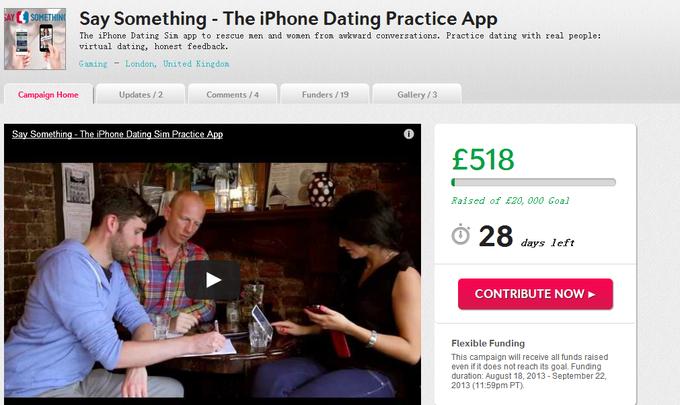Switch to the Campaign Home tab
This screenshot has width=680, height=405.
click(x=48, y=95)
